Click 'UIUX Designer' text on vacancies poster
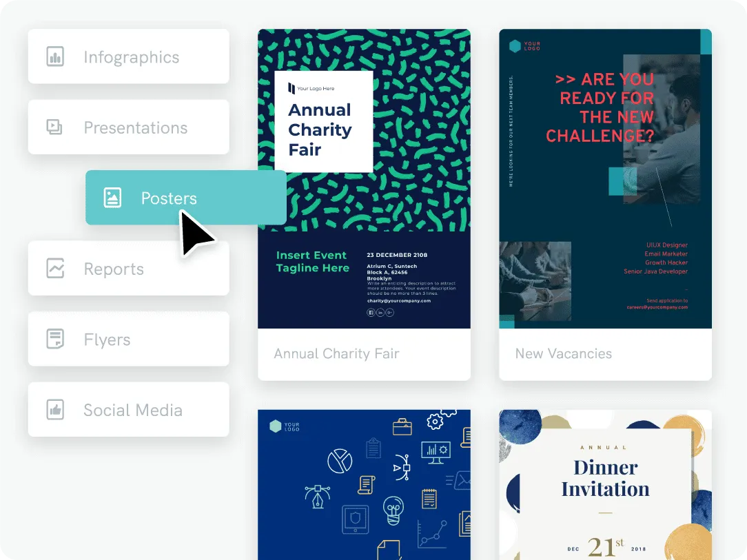This screenshot has height=560, width=747. click(667, 245)
